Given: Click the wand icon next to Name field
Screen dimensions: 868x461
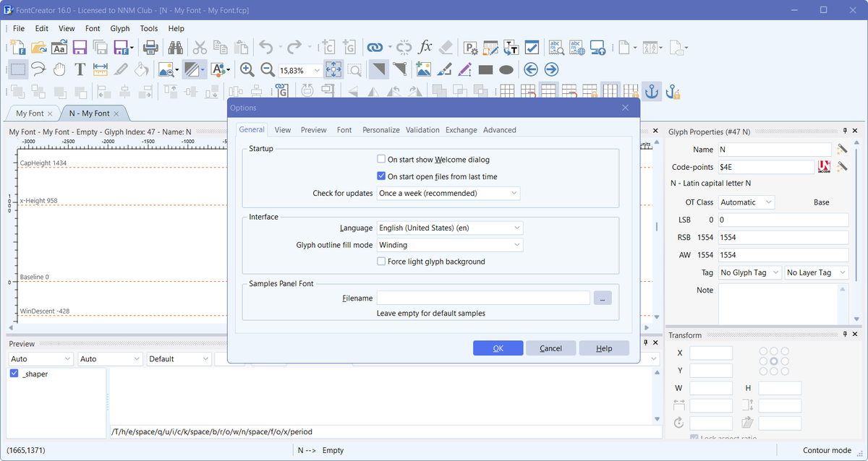Looking at the screenshot, I should 842,149.
